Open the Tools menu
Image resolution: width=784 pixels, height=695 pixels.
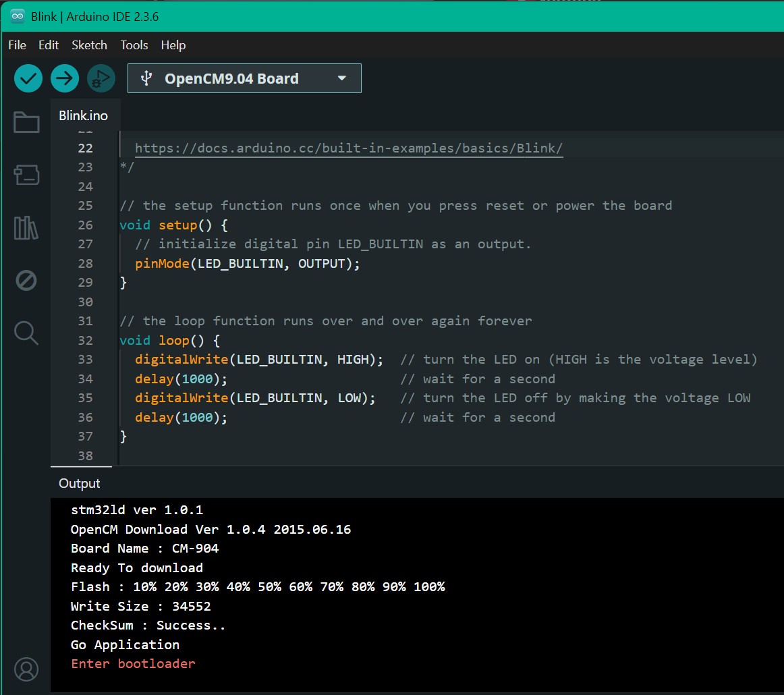coord(134,45)
